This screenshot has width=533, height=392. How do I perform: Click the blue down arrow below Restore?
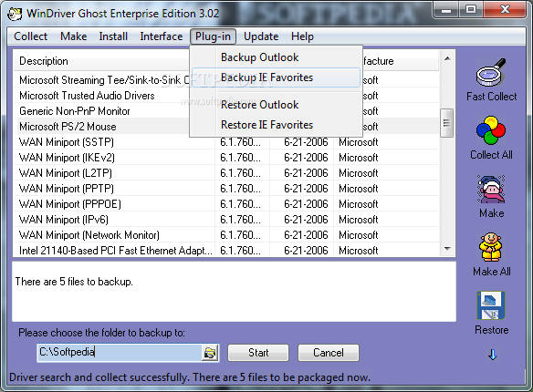click(492, 355)
